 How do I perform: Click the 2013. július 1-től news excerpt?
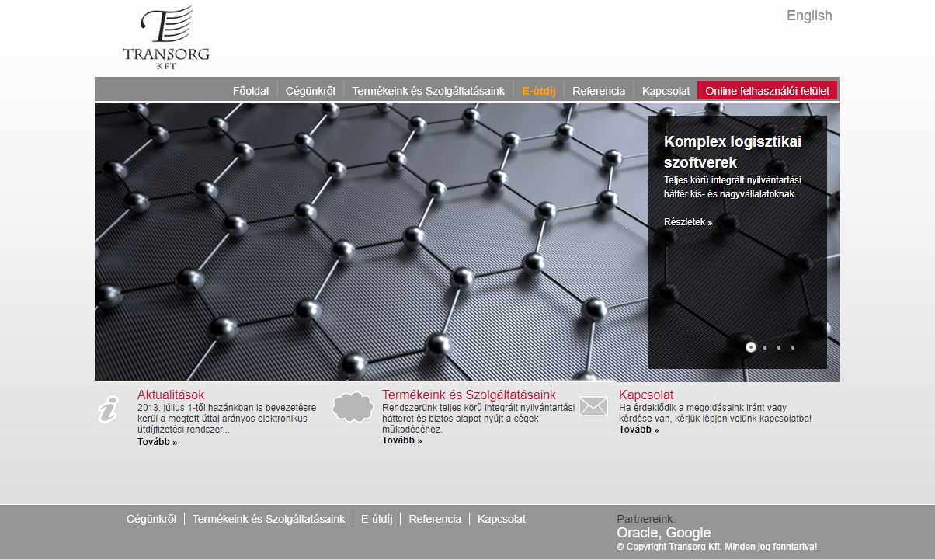[227, 419]
